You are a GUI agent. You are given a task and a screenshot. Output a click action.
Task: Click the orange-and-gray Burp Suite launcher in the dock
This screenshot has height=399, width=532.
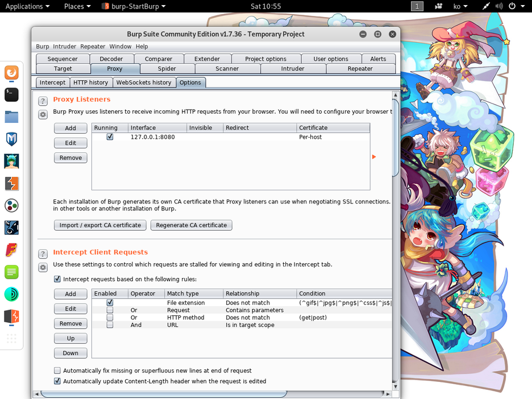(x=11, y=184)
